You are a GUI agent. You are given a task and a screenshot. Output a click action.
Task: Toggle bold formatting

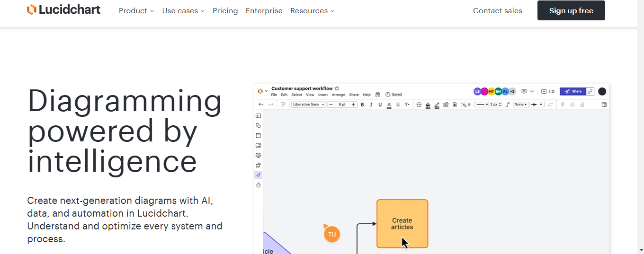[x=362, y=105]
